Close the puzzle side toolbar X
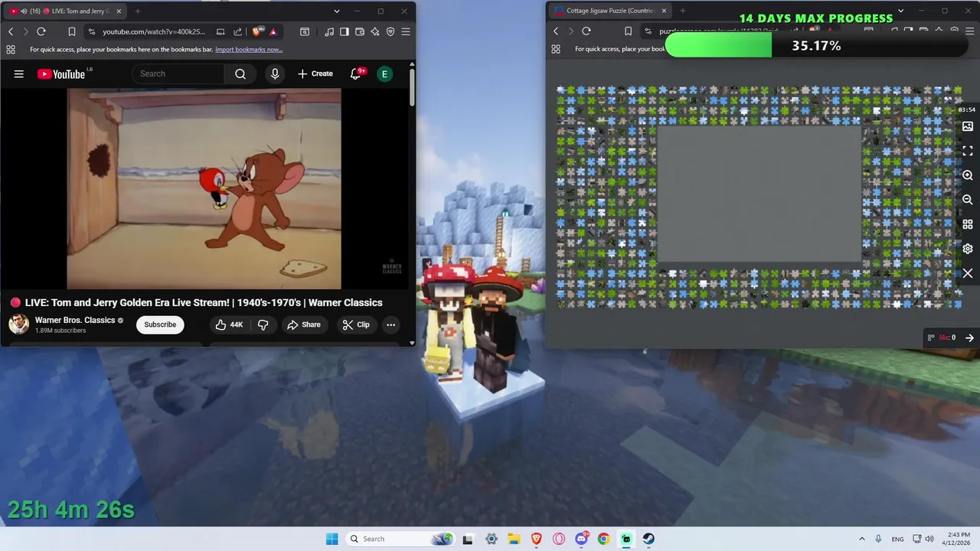The width and height of the screenshot is (980, 551). pos(968,273)
